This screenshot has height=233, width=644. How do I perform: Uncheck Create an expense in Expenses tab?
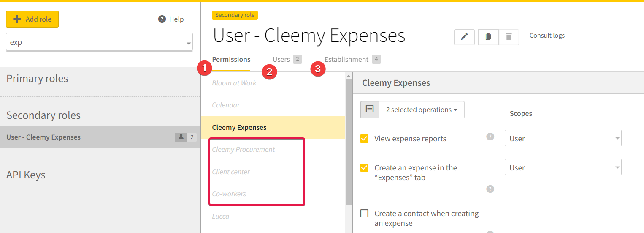click(x=364, y=167)
